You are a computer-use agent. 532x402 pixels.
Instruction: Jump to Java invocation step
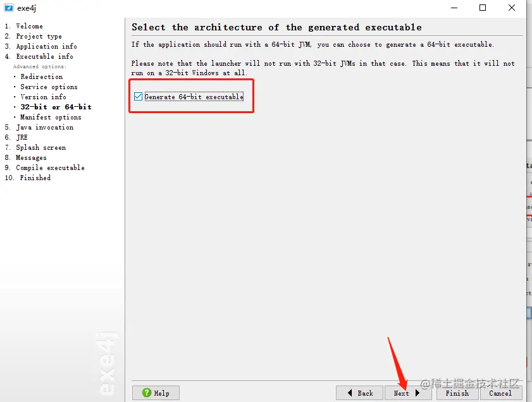tap(44, 128)
